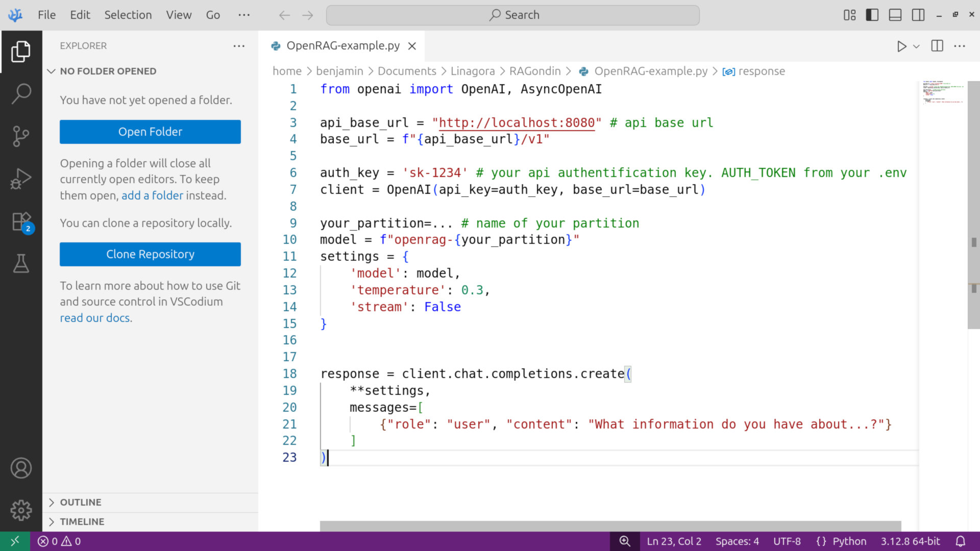Select the Documents breadcrumb
The height and width of the screenshot is (551, 980).
(407, 71)
